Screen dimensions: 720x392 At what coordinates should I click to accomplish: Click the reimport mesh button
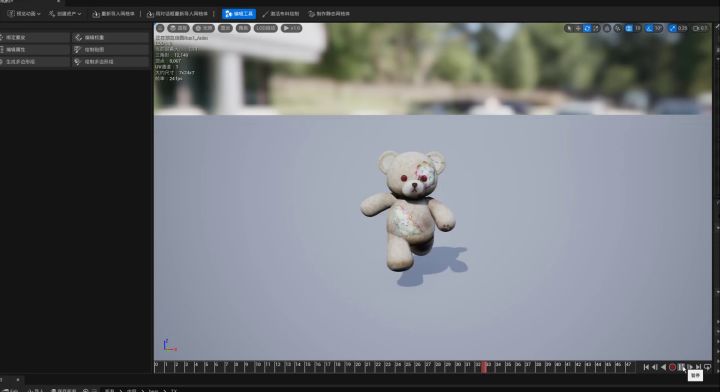[113, 14]
